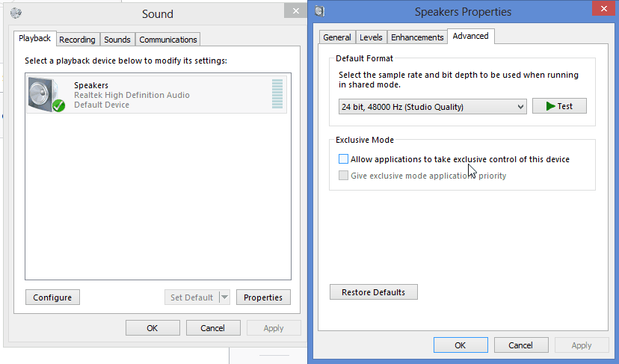Open the Enhancements tab
The width and height of the screenshot is (619, 364).
pyautogui.click(x=417, y=37)
